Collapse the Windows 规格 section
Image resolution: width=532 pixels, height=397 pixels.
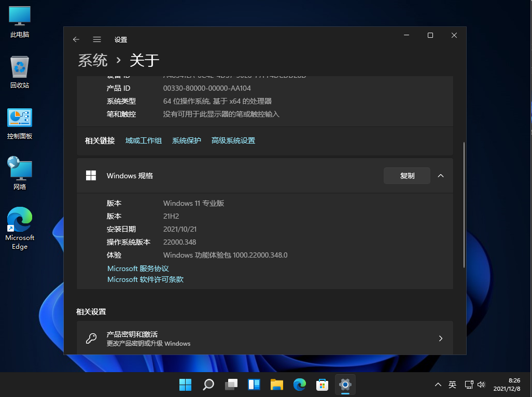coord(441,176)
